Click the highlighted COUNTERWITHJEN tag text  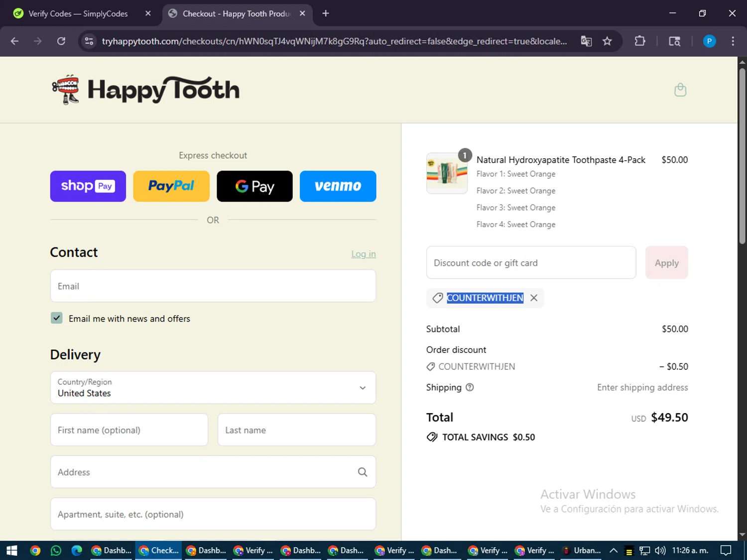[x=485, y=298]
